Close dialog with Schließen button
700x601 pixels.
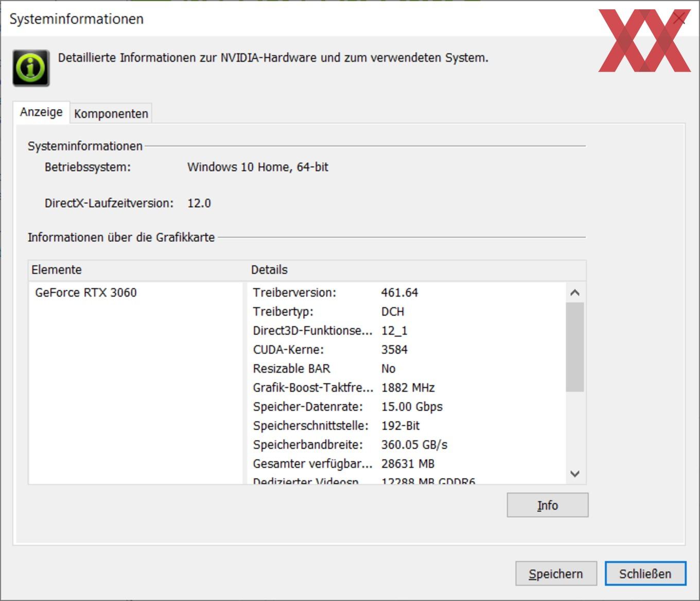[x=645, y=574]
